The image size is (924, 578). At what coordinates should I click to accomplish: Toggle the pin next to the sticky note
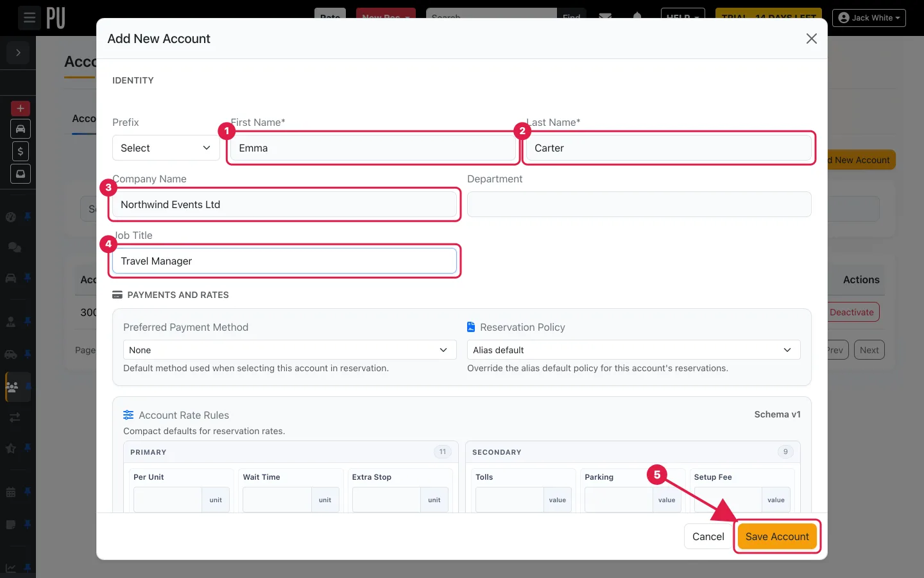coord(28,523)
